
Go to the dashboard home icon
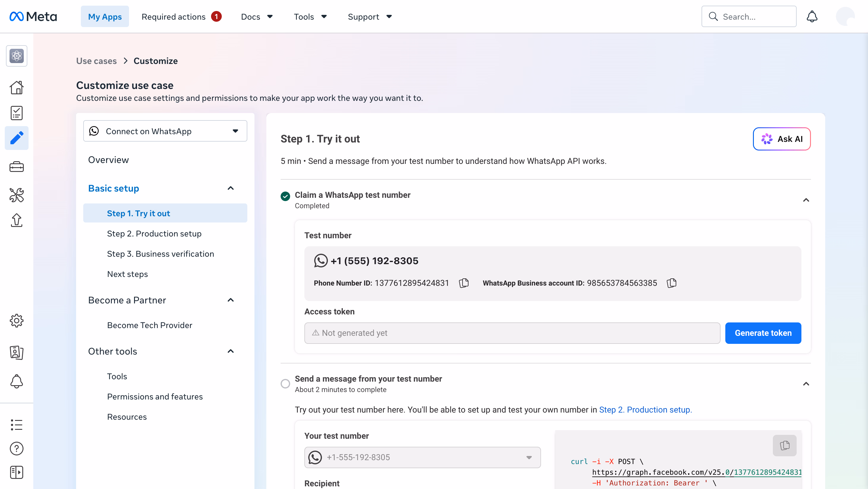17,87
